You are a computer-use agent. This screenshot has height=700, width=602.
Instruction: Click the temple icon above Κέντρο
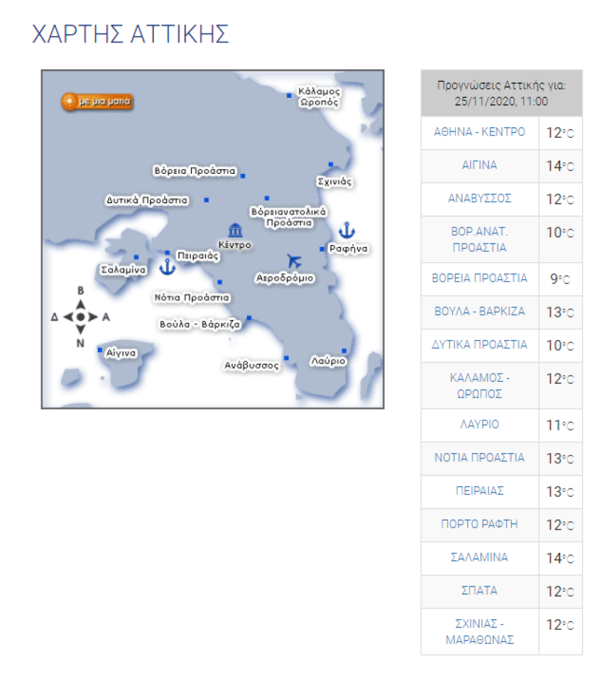235,229
